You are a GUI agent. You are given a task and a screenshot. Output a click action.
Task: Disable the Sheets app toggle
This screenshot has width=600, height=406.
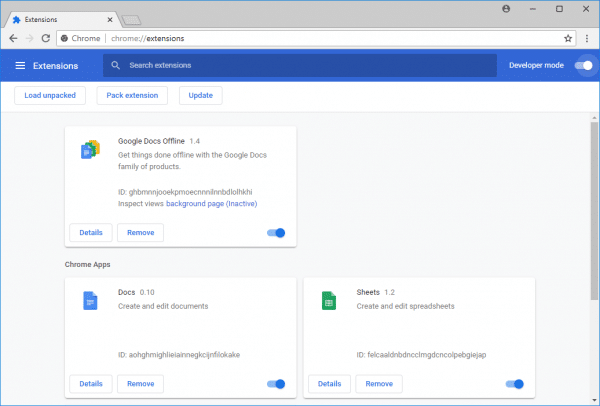pyautogui.click(x=515, y=384)
